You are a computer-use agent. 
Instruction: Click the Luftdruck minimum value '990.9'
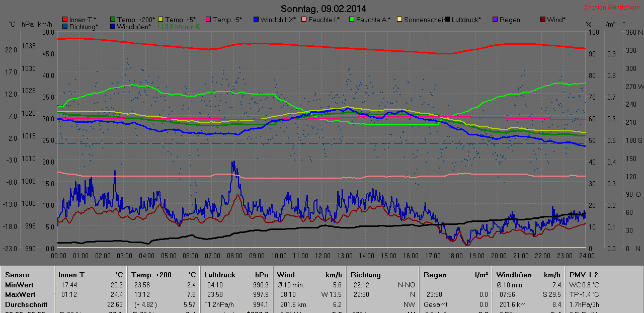pyautogui.click(x=260, y=285)
